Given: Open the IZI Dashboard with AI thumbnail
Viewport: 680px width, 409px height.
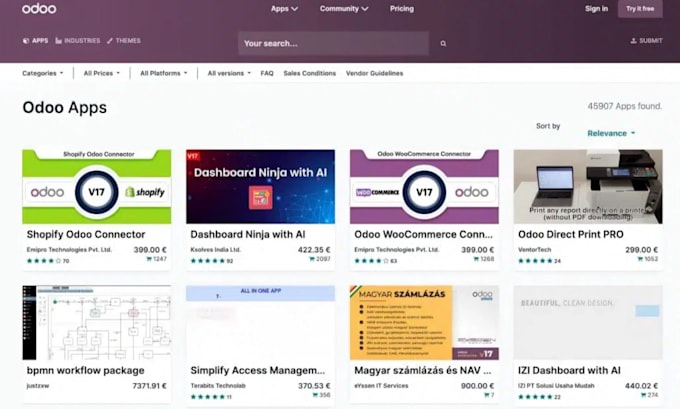Looking at the screenshot, I should tap(588, 322).
